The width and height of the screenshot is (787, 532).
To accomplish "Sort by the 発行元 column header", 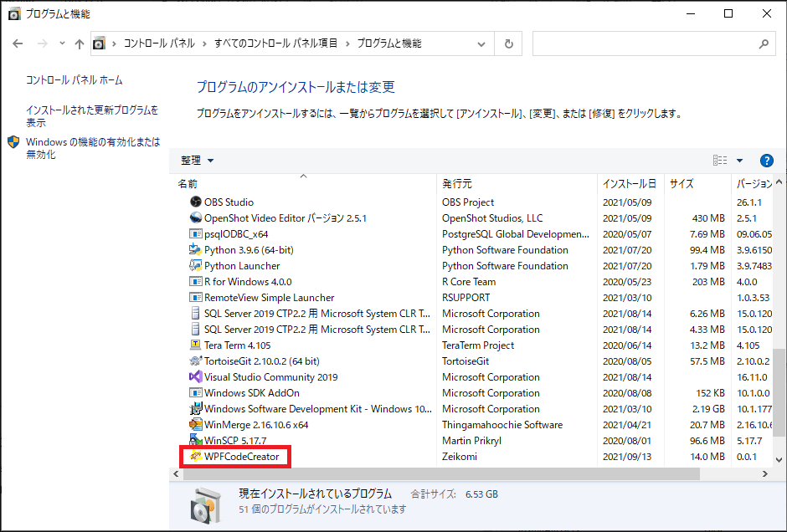I will click(x=517, y=183).
